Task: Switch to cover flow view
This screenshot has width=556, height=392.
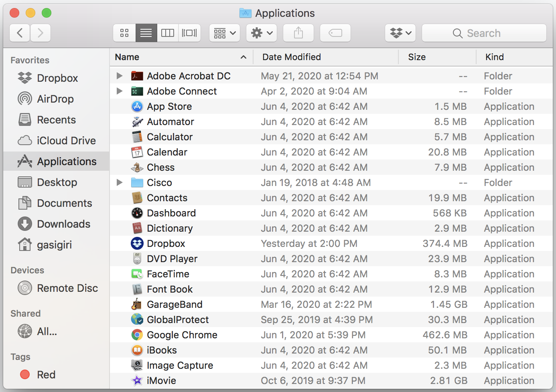Action: coord(189,33)
